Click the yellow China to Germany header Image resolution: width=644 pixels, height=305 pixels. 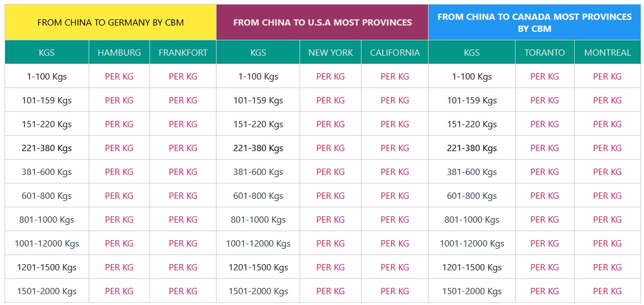click(110, 23)
